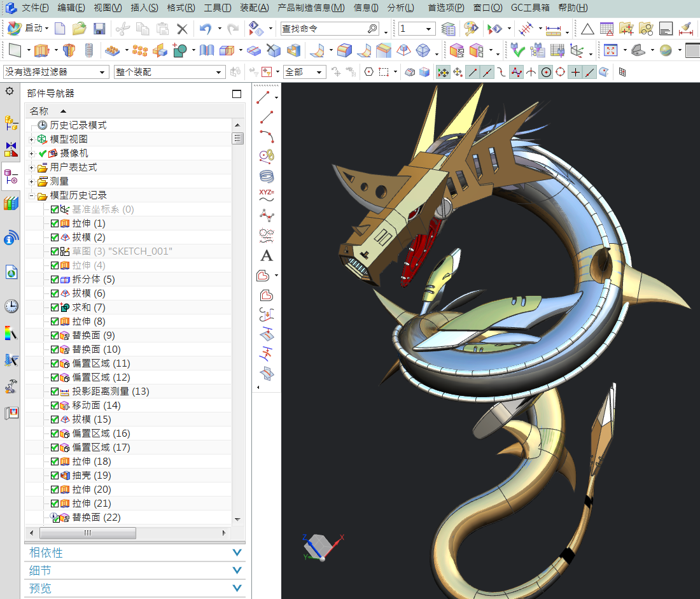Open the 全部 filter dropdown
The width and height of the screenshot is (700, 599).
pyautogui.click(x=304, y=72)
